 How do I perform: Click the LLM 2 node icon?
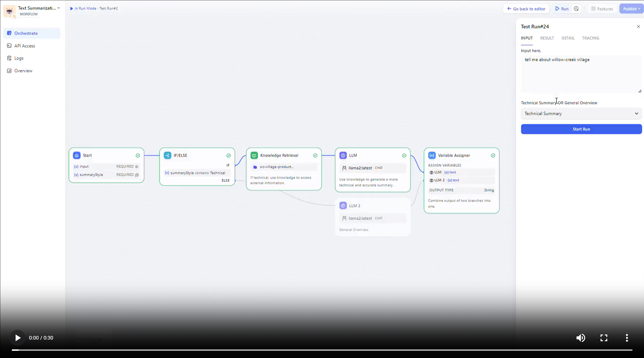coord(343,206)
